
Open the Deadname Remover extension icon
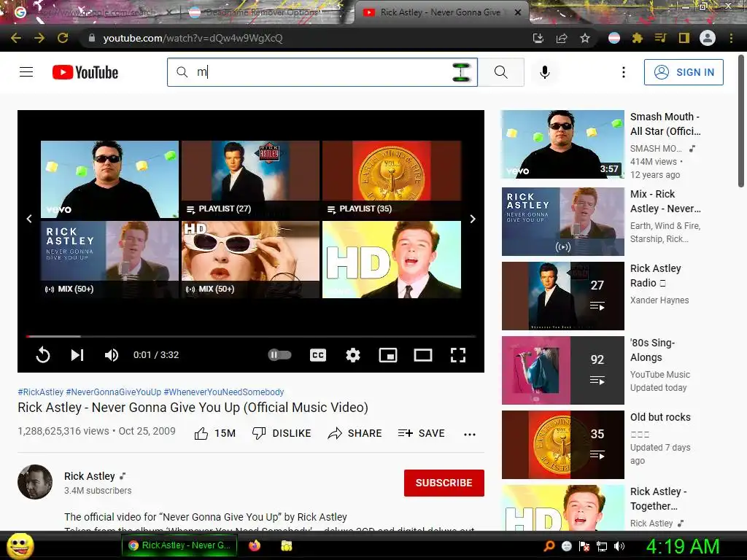pyautogui.click(x=614, y=38)
